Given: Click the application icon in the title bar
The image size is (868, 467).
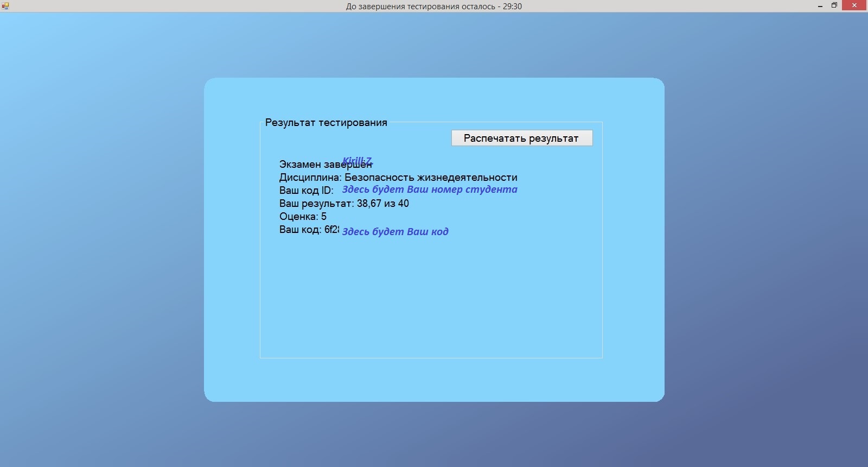Looking at the screenshot, I should pyautogui.click(x=5, y=6).
